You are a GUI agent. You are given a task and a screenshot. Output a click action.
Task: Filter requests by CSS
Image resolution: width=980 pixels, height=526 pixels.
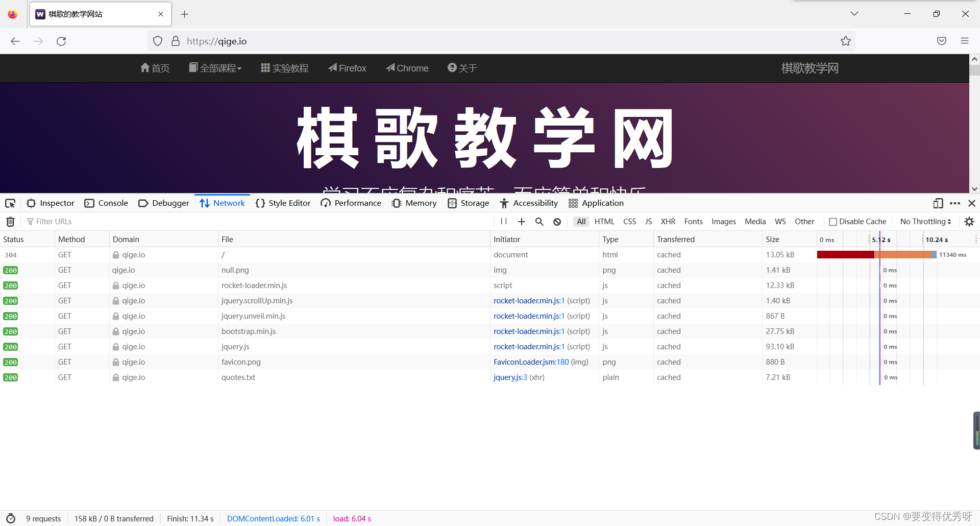tap(630, 222)
